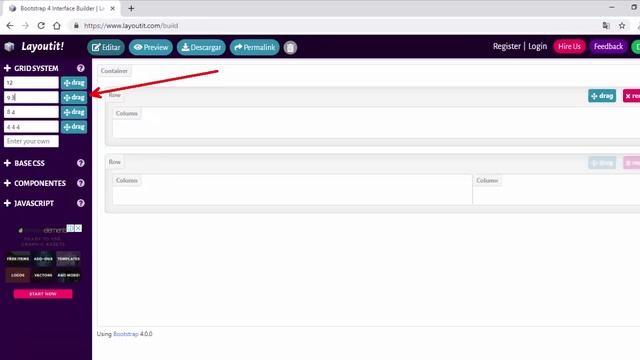Screen dimensions: 640x360
Task: Click the Container label
Action: point(114,71)
